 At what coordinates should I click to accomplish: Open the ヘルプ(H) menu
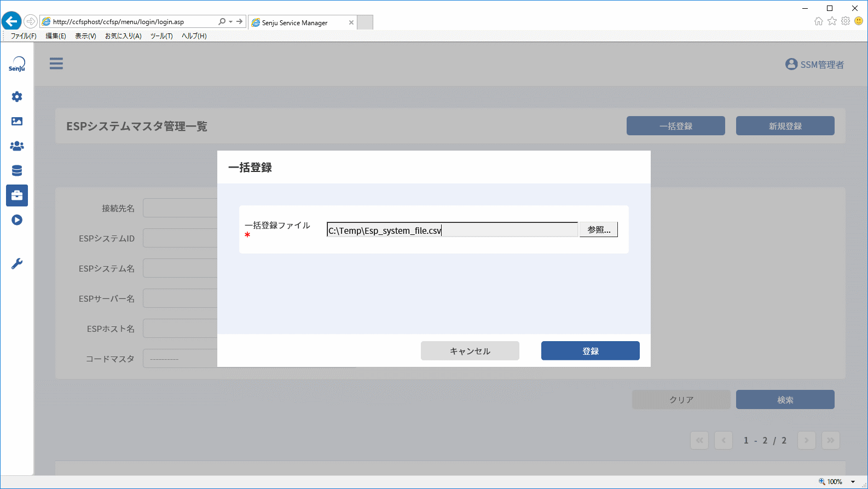coord(194,36)
